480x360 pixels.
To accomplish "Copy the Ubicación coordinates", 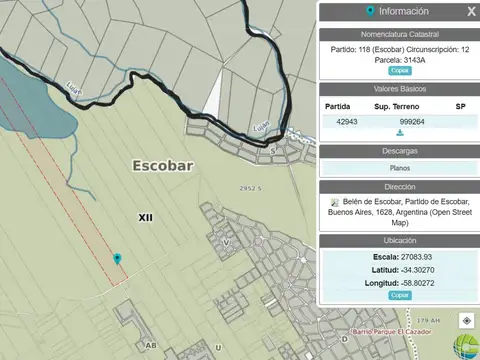I will (x=400, y=295).
